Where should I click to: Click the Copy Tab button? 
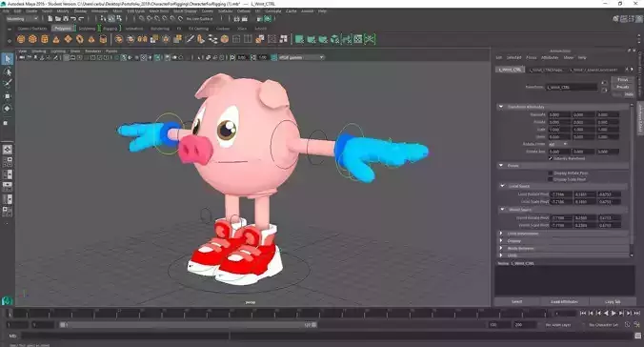click(613, 302)
